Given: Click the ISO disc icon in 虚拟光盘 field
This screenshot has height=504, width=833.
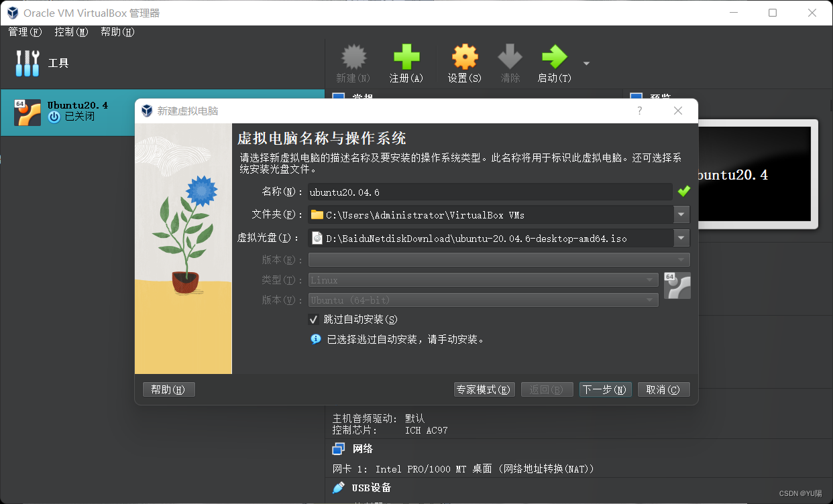Looking at the screenshot, I should point(317,238).
